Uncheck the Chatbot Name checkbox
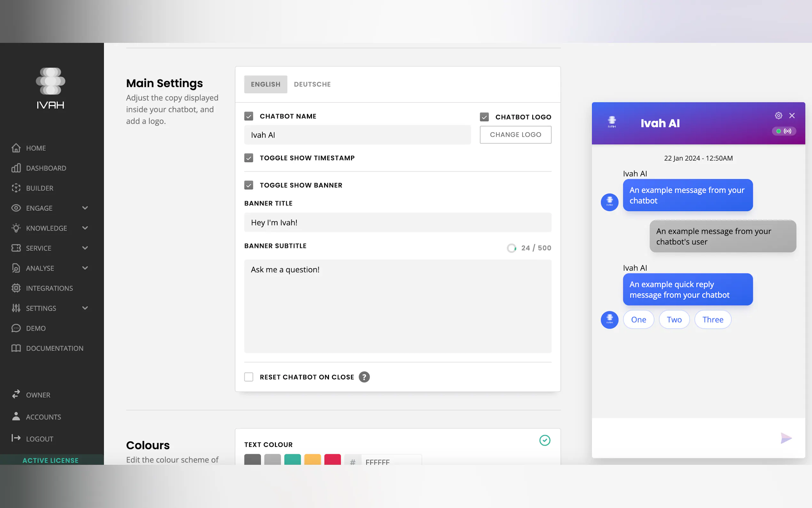 (249, 116)
